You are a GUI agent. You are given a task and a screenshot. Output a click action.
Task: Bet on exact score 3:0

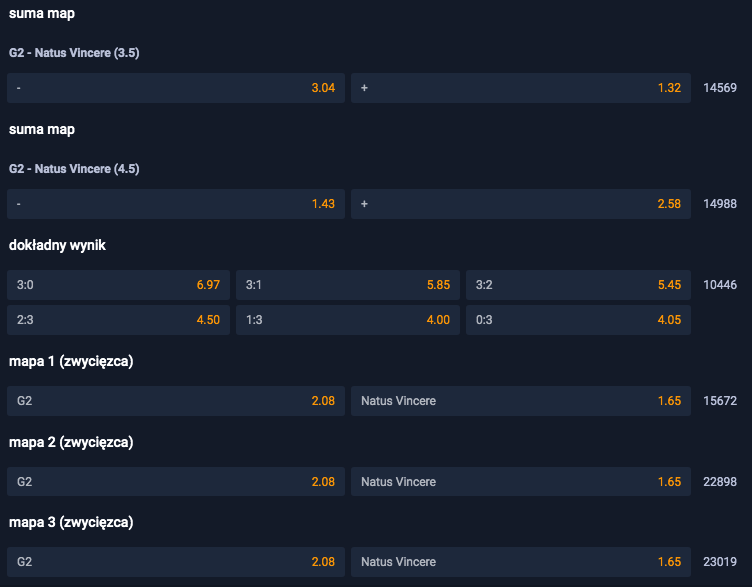(x=118, y=285)
